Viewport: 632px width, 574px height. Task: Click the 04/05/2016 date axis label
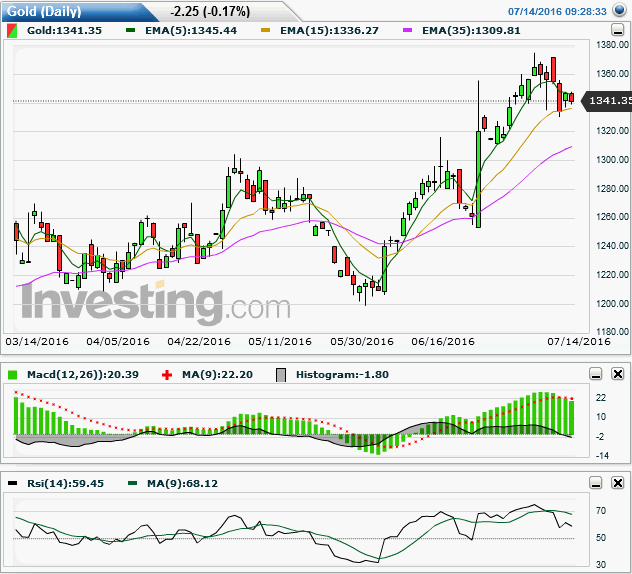tap(118, 342)
